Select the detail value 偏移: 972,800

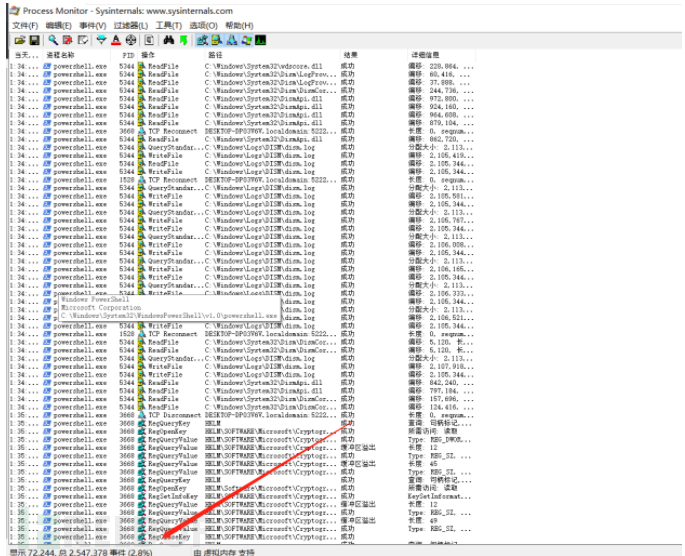[x=440, y=99]
